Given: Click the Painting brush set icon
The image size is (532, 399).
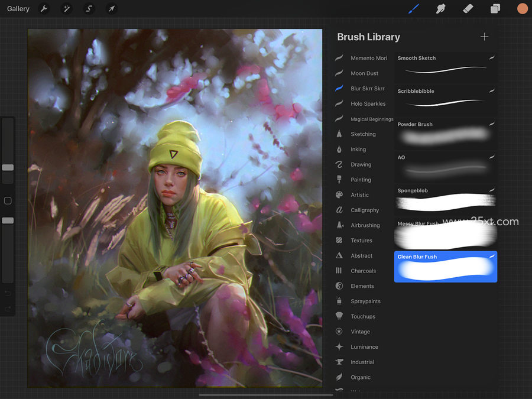Looking at the screenshot, I should [x=339, y=180].
